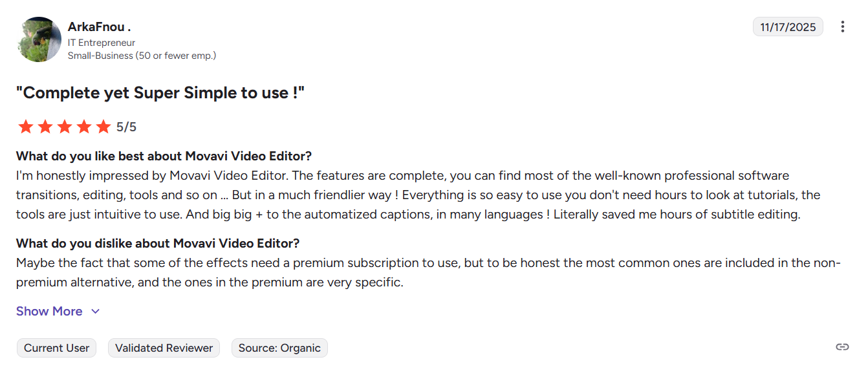Click the chevron beside Show More
Image resolution: width=868 pixels, height=375 pixels.
pyautogui.click(x=96, y=312)
